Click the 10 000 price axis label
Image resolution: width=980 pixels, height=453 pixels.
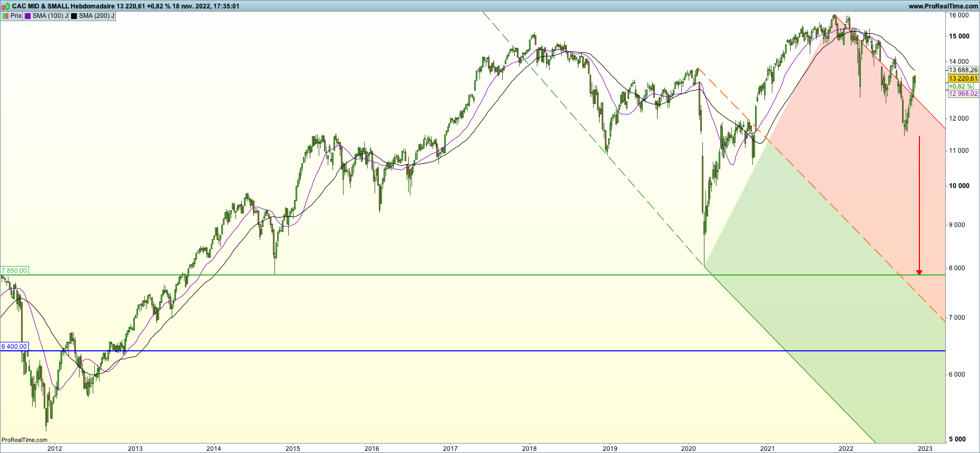[959, 186]
